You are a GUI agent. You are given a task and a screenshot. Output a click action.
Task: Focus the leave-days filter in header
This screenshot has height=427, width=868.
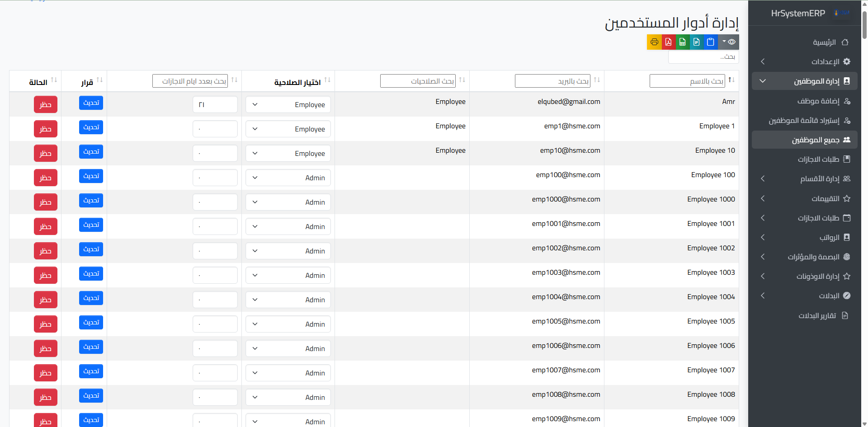pos(190,81)
